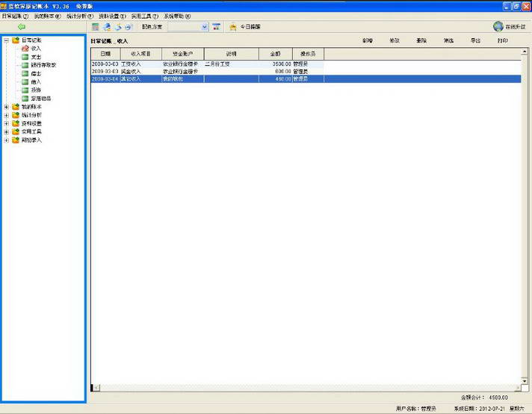The width and height of the screenshot is (532, 414).
Task: Click the 二月份工资 description cell
Action: pos(232,64)
